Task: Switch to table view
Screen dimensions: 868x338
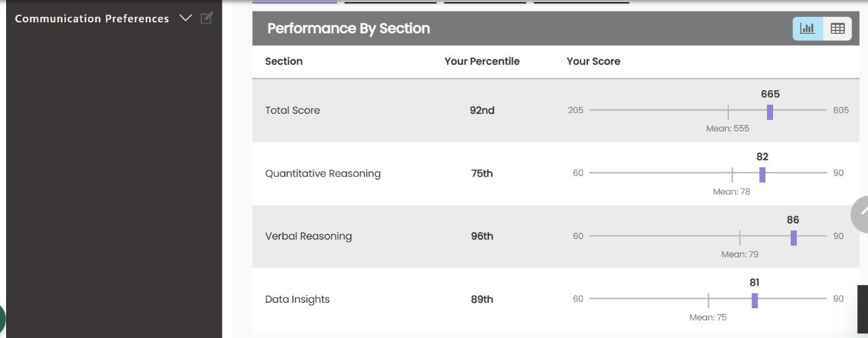Action: (x=837, y=28)
